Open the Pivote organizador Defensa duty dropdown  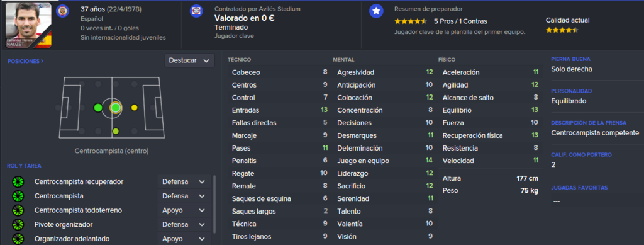click(x=184, y=225)
